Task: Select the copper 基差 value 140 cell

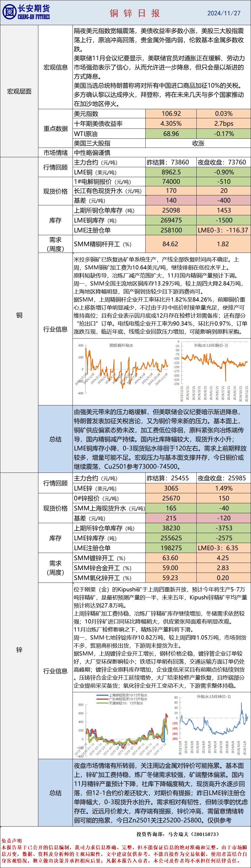Action: click(171, 201)
